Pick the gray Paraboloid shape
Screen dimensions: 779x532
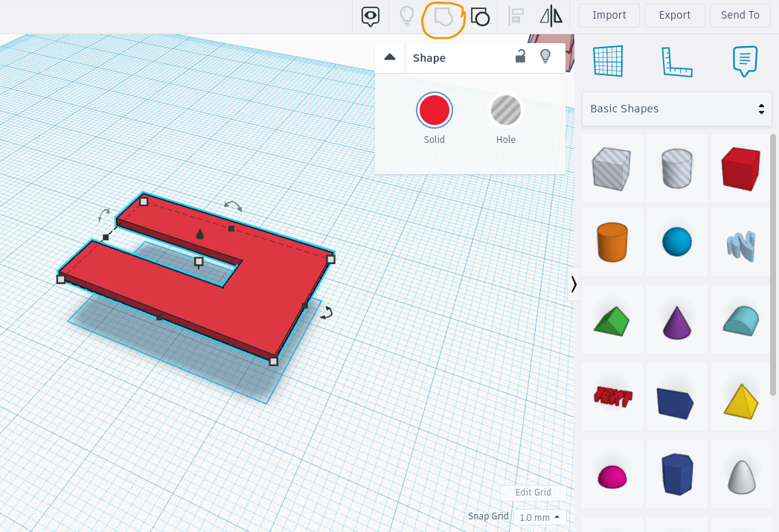pyautogui.click(x=741, y=474)
